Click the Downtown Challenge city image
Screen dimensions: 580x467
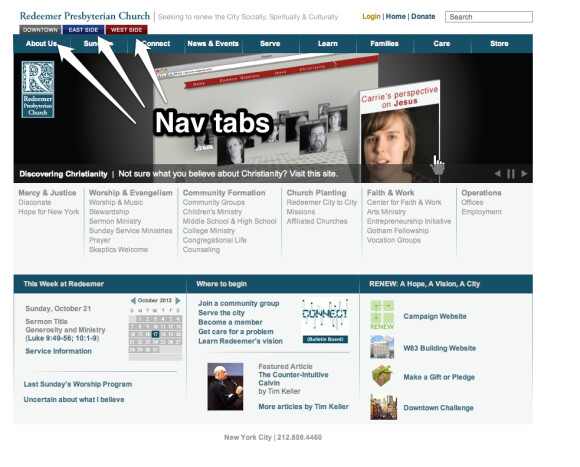click(x=384, y=407)
